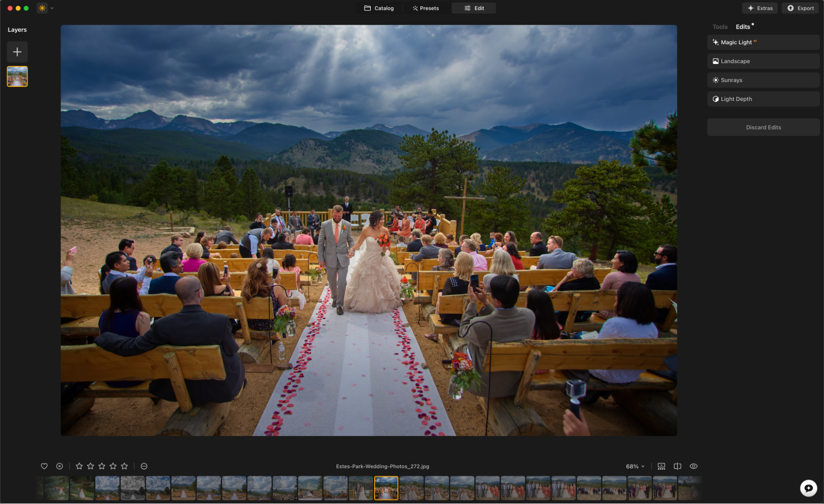Switch to the Tools tab

pos(720,27)
